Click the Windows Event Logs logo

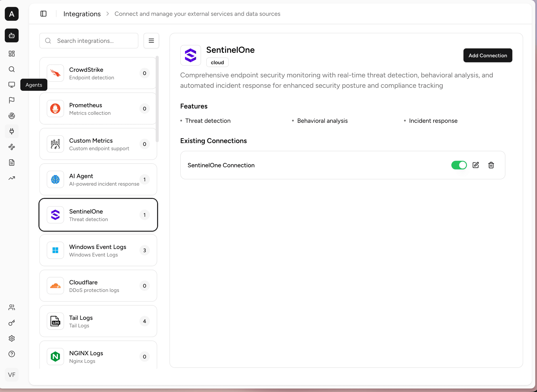pyautogui.click(x=55, y=250)
